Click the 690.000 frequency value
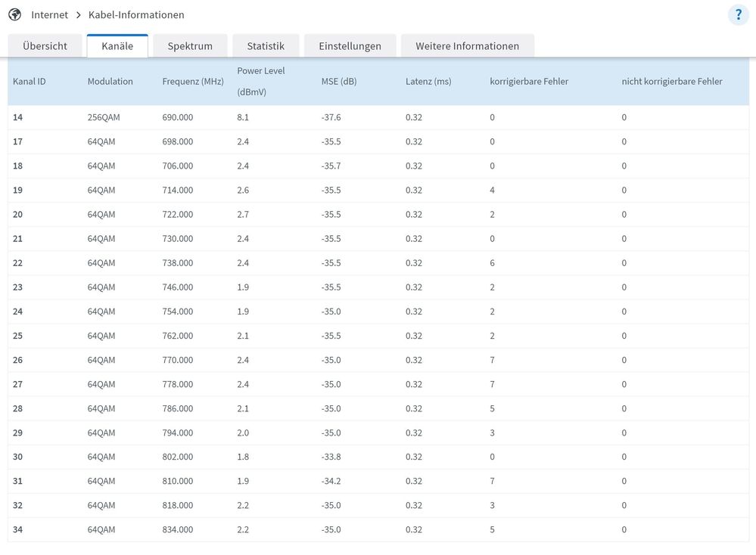The height and width of the screenshot is (555, 756). tap(177, 117)
